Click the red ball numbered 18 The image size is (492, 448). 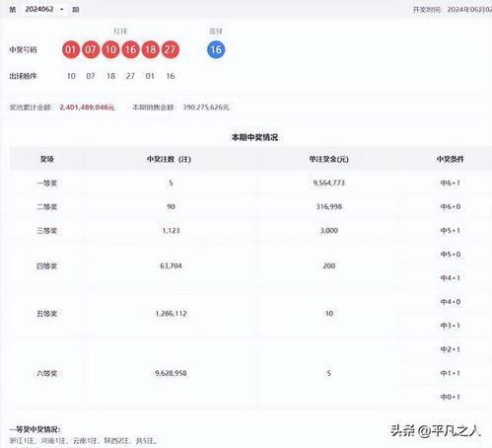(x=150, y=49)
